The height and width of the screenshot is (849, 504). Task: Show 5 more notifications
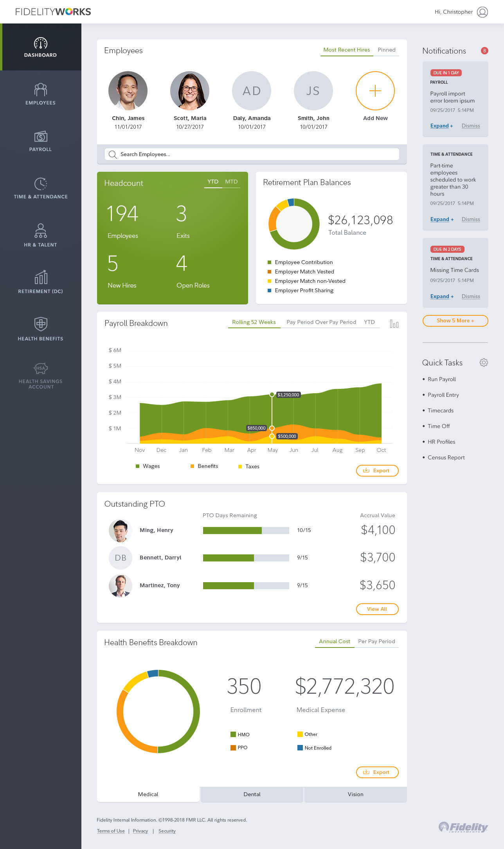point(455,320)
